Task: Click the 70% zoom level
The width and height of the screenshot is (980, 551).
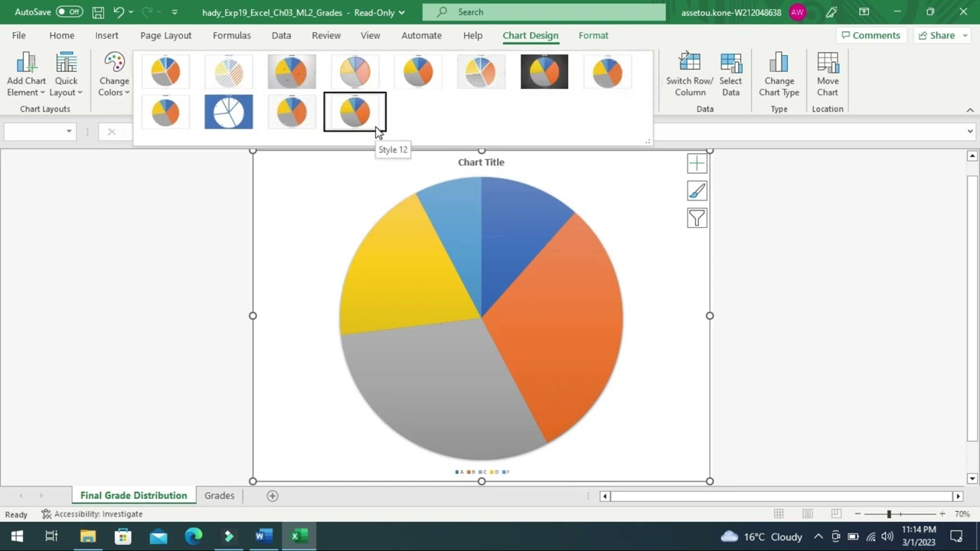Action: pyautogui.click(x=962, y=514)
